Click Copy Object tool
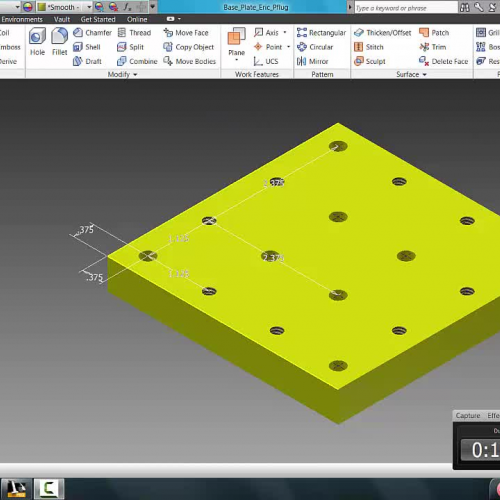The width and height of the screenshot is (500, 500). pos(188,47)
